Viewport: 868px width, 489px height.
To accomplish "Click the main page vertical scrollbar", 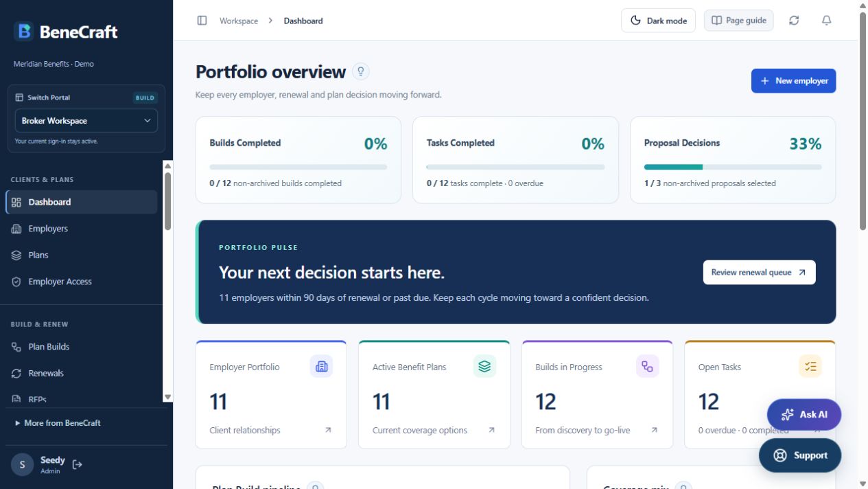I will [863, 122].
